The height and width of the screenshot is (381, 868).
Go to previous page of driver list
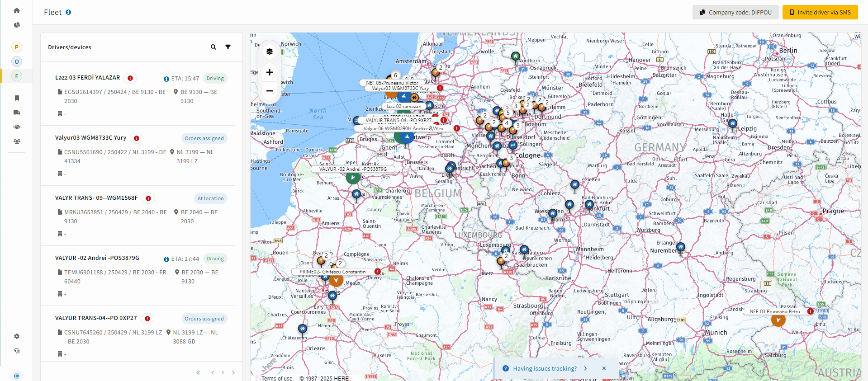pyautogui.click(x=213, y=373)
